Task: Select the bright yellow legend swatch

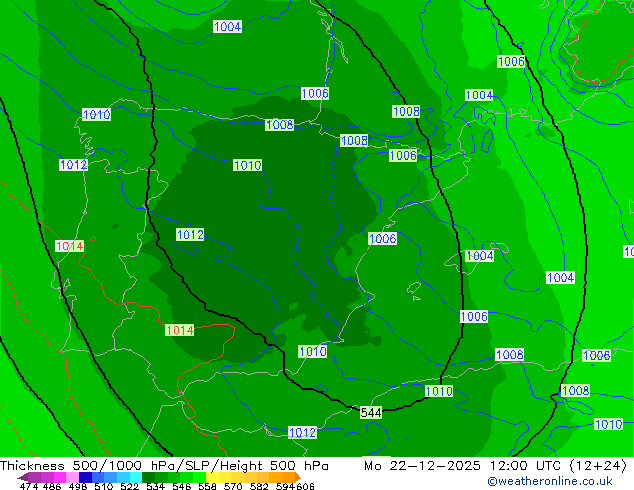Action: [x=212, y=477]
